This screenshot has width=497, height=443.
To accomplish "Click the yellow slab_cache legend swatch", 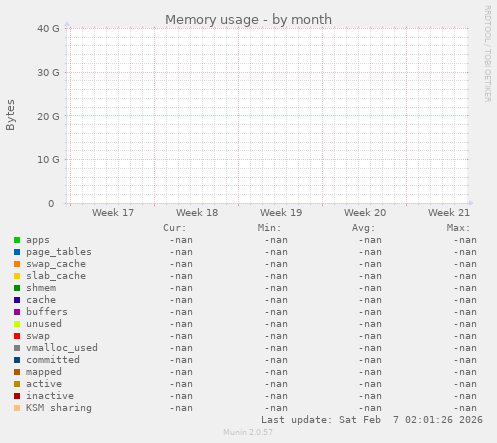I will (x=17, y=276).
